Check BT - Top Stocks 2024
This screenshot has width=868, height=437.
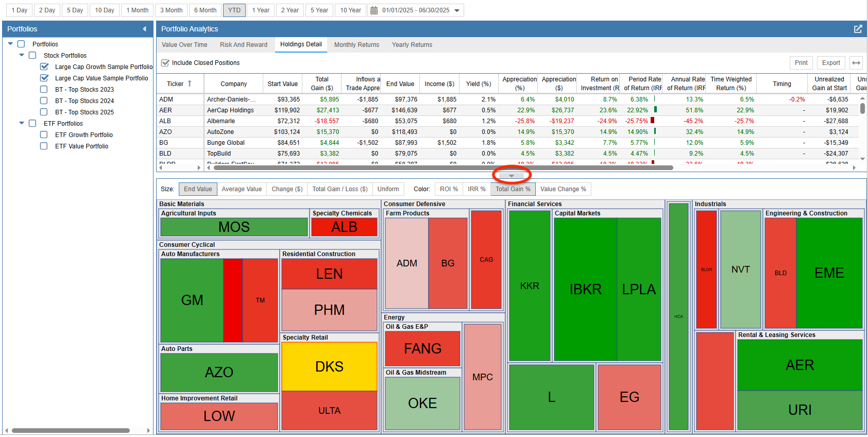click(44, 101)
